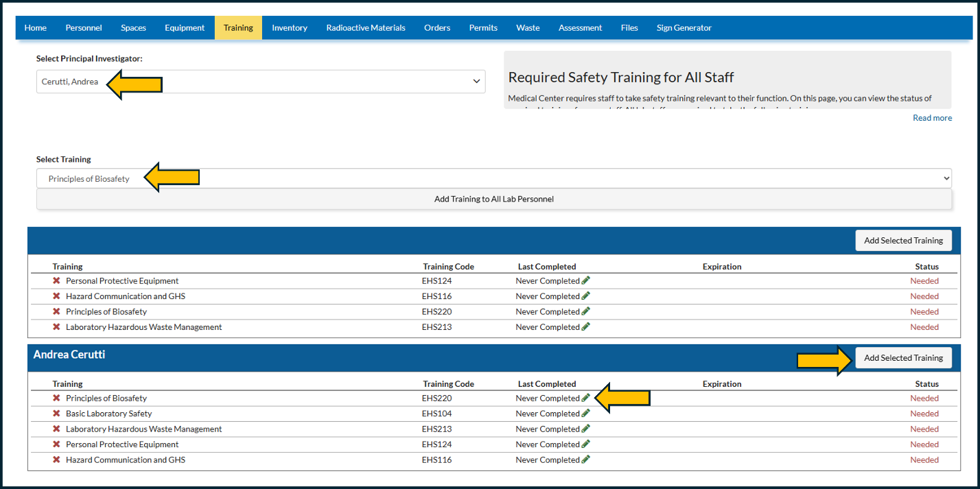Click pencil for Personal Protective Equipment in untitled table
Screen dimensions: 980x489
point(585,281)
